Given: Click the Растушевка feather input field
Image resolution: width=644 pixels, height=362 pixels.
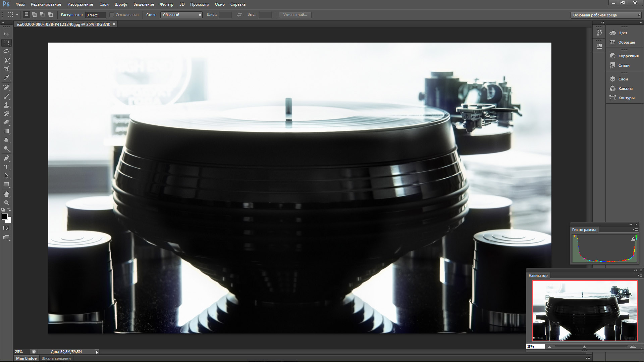Looking at the screenshot, I should tap(95, 15).
